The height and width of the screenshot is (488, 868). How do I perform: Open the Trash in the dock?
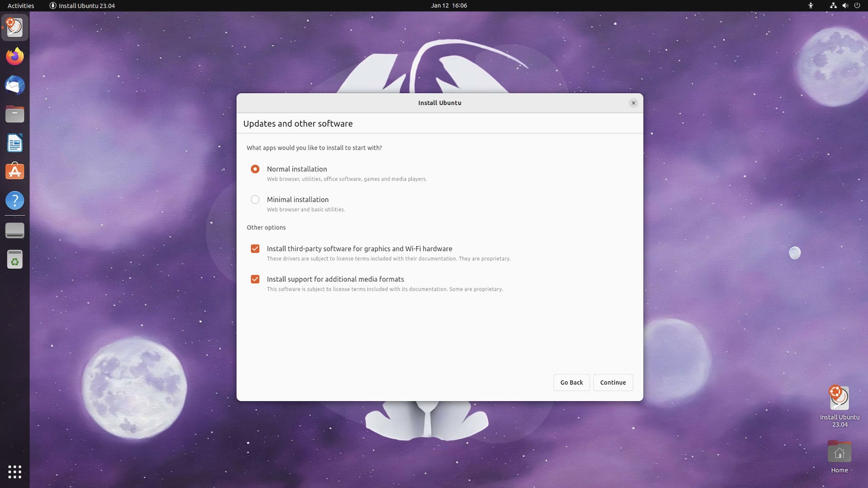(15, 259)
